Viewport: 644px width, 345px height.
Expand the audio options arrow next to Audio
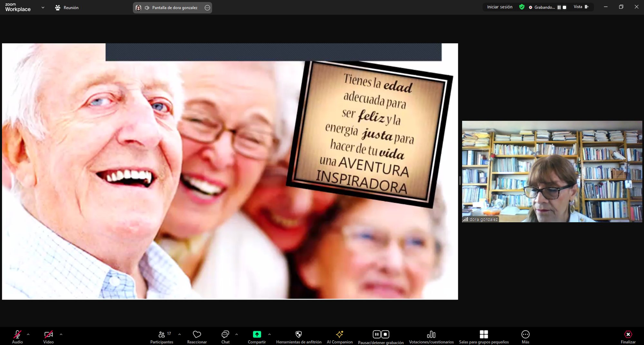click(x=28, y=334)
